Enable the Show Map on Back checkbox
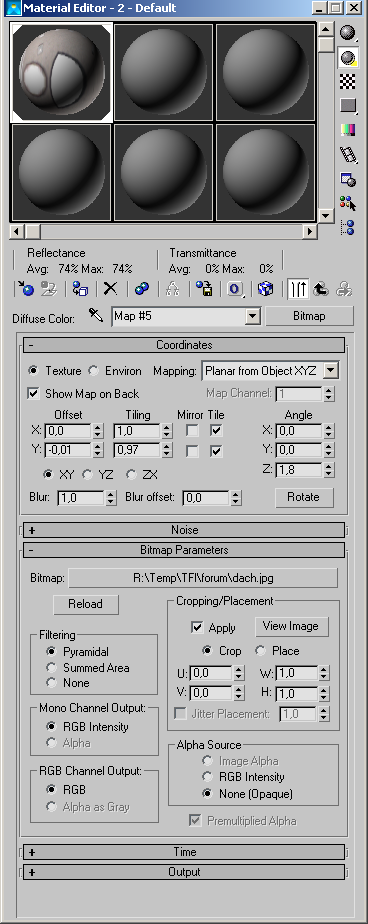 pyautogui.click(x=34, y=393)
